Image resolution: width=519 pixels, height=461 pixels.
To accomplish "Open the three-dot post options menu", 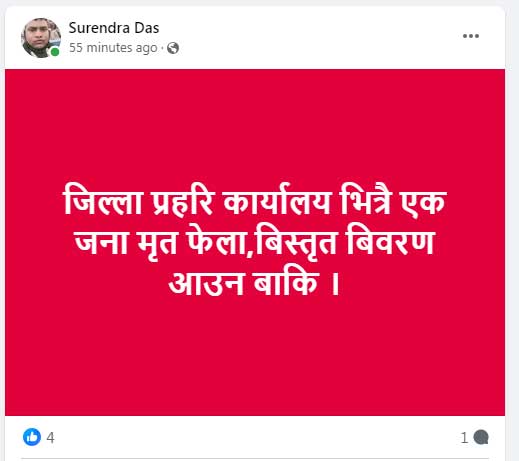I will 471,36.
